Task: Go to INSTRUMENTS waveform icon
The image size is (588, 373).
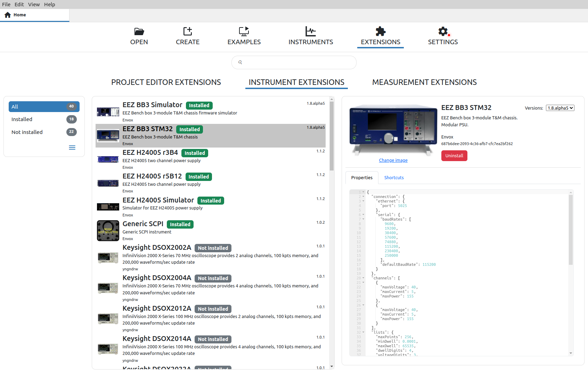Action: pos(311,31)
